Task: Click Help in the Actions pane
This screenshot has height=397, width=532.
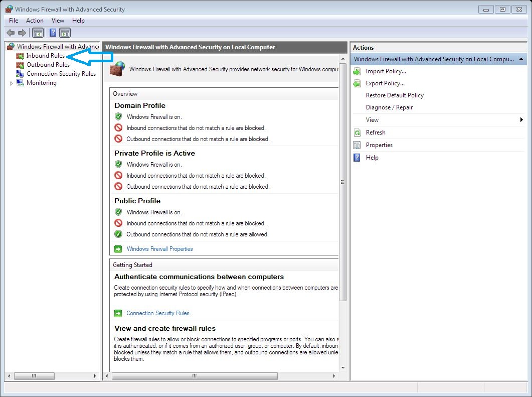Action: [x=372, y=158]
